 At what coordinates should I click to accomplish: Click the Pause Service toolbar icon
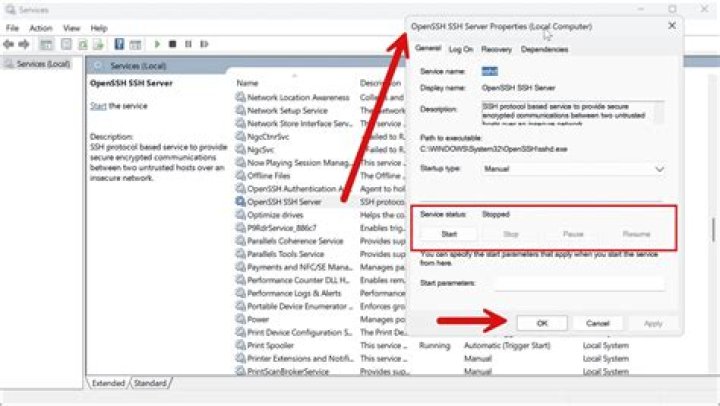(189, 44)
